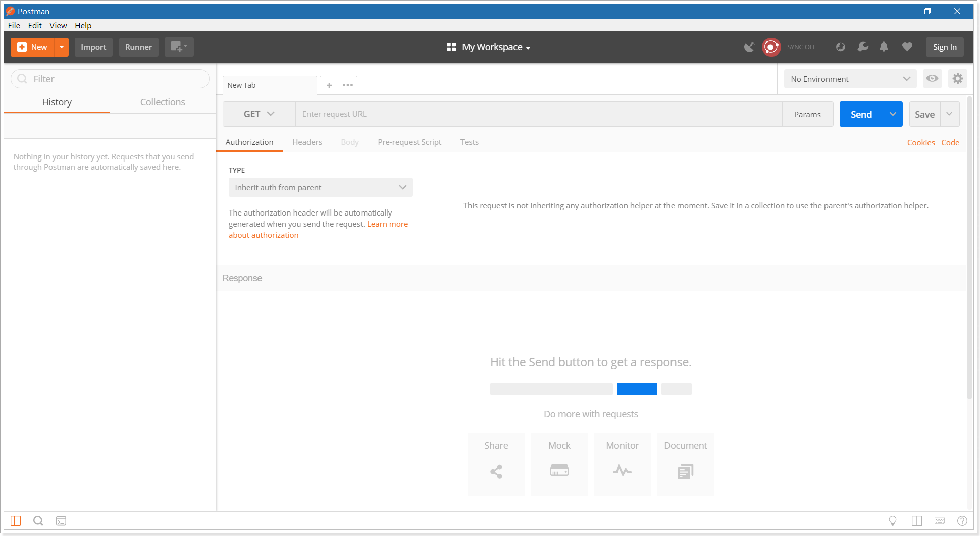
Task: Switch to the Collections tab
Action: (x=163, y=102)
